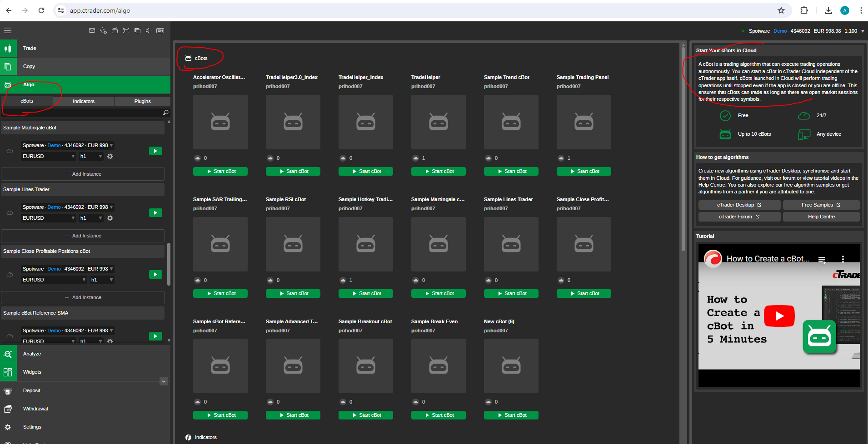Toggle cloud mode for Sample Lines Trader instance
868x444 pixels.
pyautogui.click(x=10, y=212)
